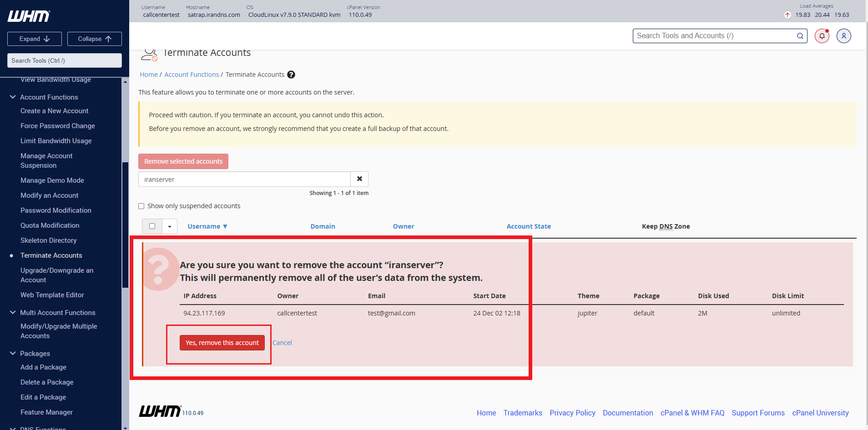The image size is (868, 430).
Task: Open the user account profile icon
Action: (843, 36)
